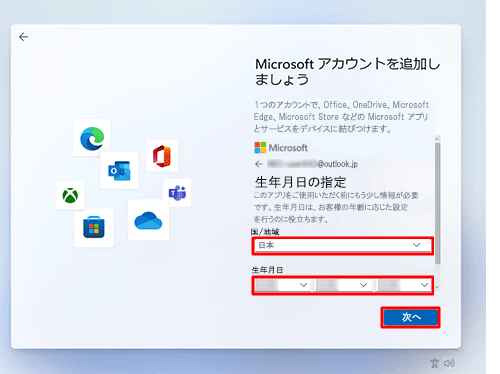Click the volume speaker icon at bottom right
This screenshot has width=500, height=374.
coord(449,363)
